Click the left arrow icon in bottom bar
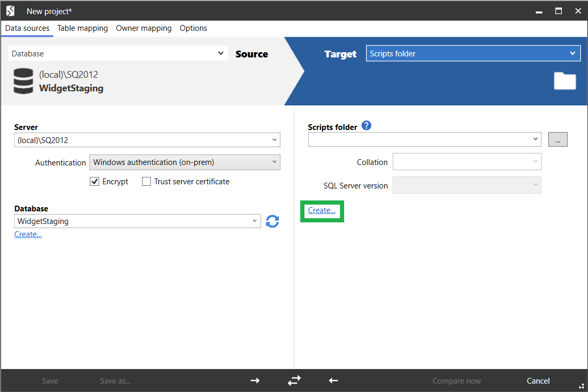The width and height of the screenshot is (588, 392). [x=334, y=381]
